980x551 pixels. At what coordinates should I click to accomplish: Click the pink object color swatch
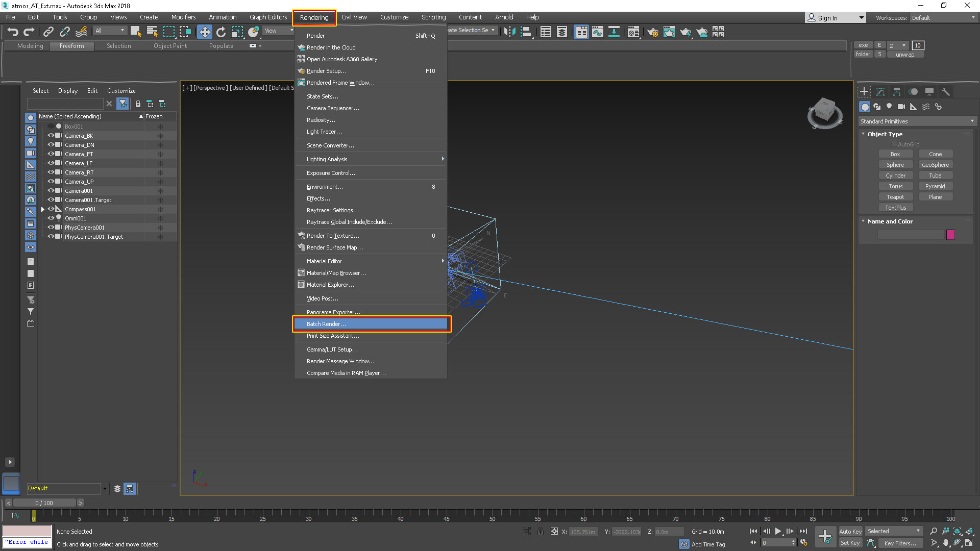click(x=950, y=235)
